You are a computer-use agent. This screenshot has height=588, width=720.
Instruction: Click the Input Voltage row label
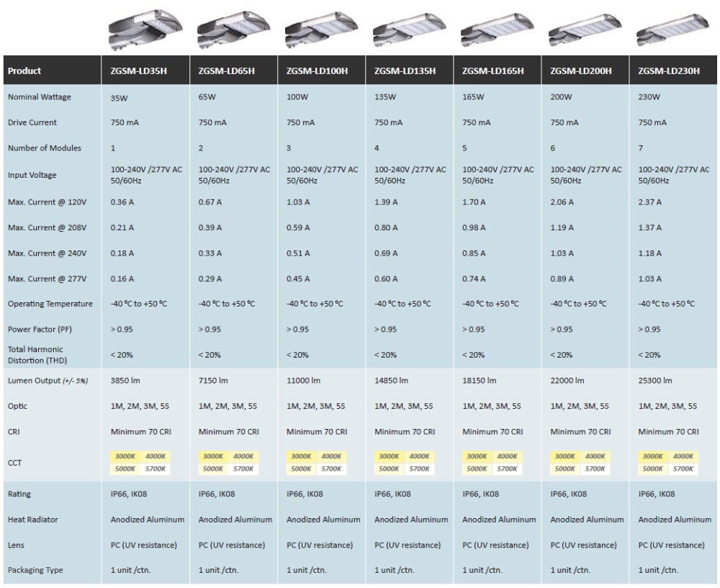32,175
